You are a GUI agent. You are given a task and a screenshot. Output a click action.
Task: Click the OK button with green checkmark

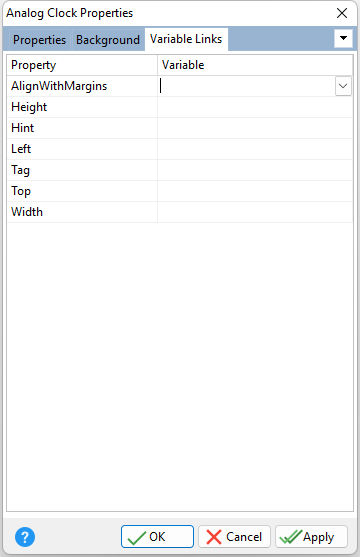[x=157, y=537]
